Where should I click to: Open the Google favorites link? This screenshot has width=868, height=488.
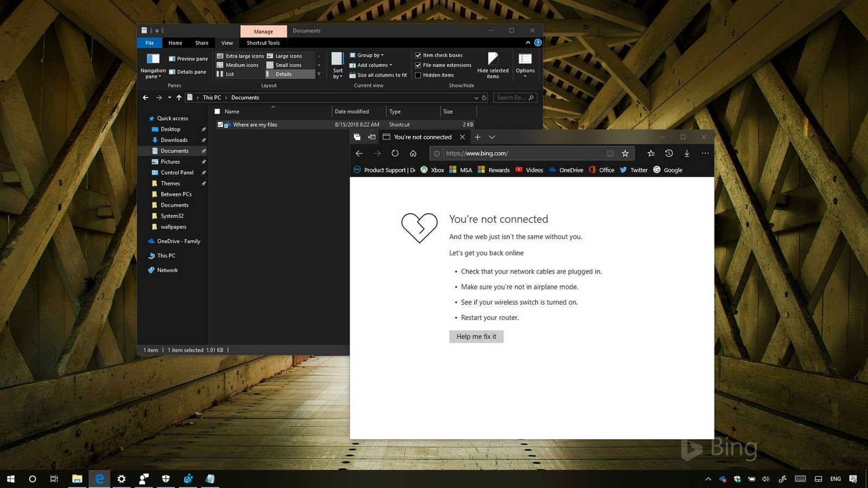coord(668,170)
